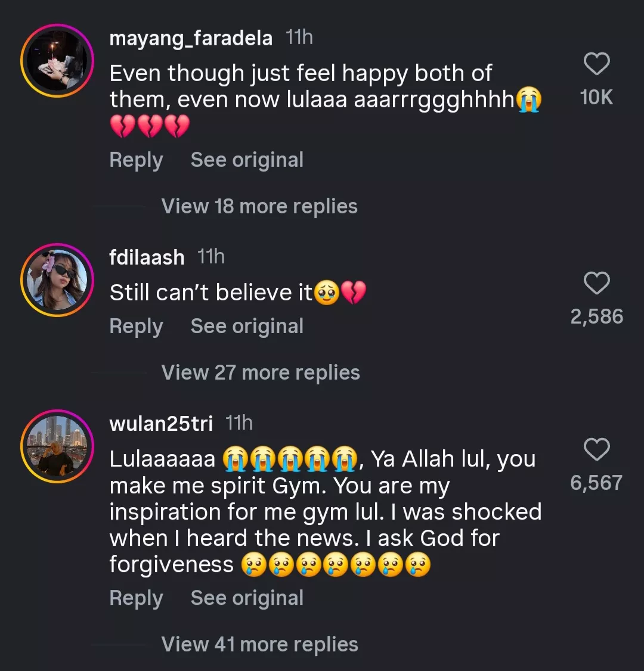Check the 10K like count
644x671 pixels.
point(596,97)
